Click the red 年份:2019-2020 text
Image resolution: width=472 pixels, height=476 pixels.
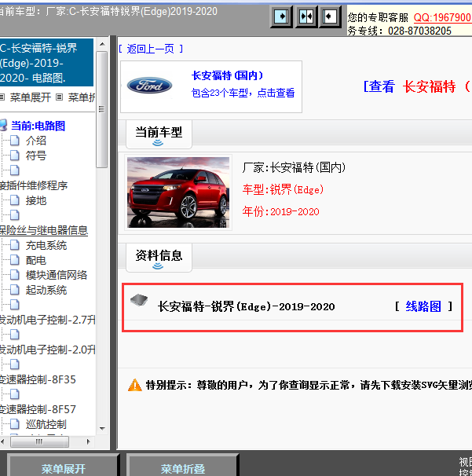tap(281, 211)
